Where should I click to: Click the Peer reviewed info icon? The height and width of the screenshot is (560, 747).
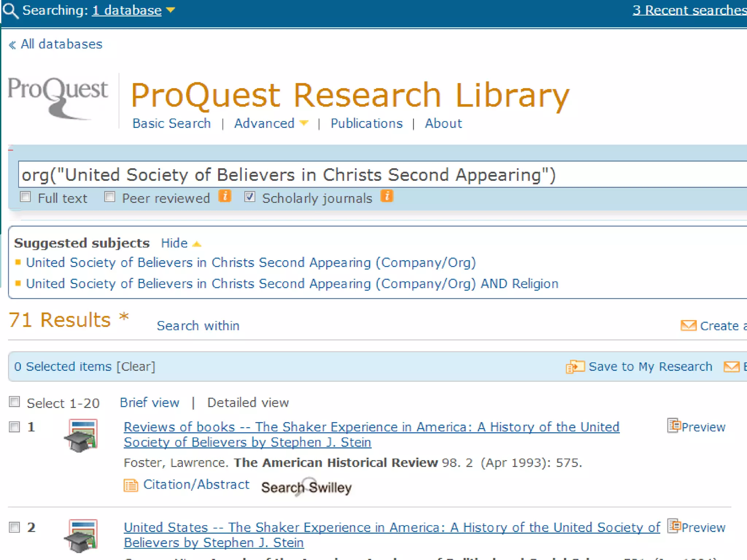point(225,197)
